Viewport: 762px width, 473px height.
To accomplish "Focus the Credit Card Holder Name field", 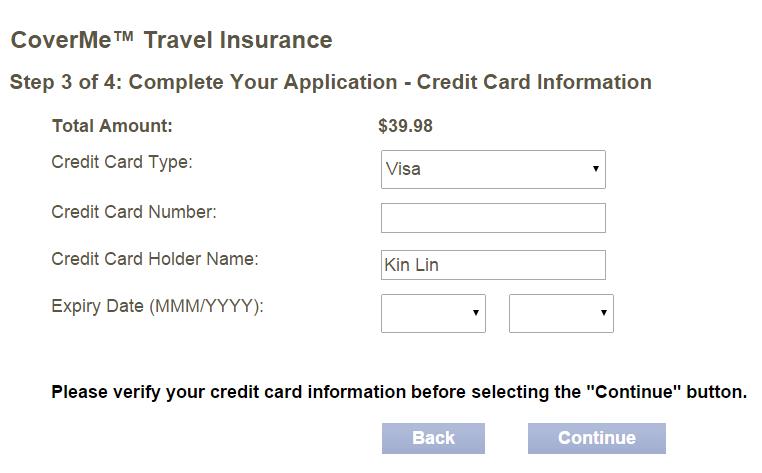I will click(493, 265).
